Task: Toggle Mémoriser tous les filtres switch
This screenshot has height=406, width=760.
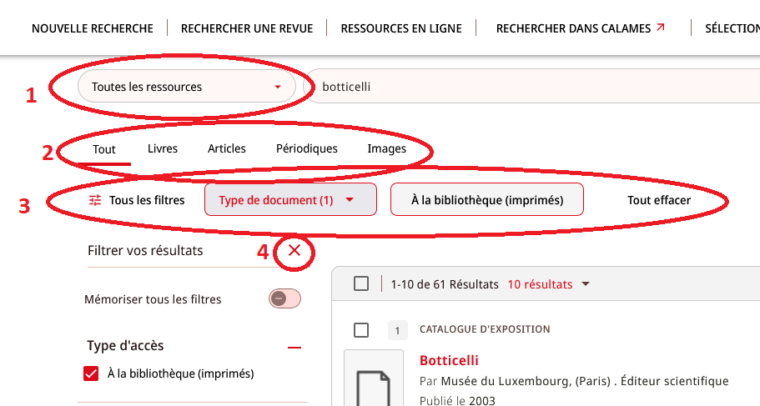Action: click(x=285, y=298)
